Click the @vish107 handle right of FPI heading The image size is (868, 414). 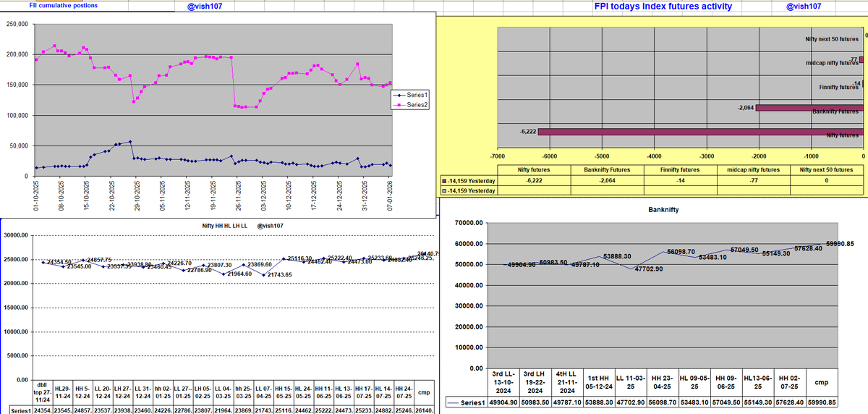(804, 6)
